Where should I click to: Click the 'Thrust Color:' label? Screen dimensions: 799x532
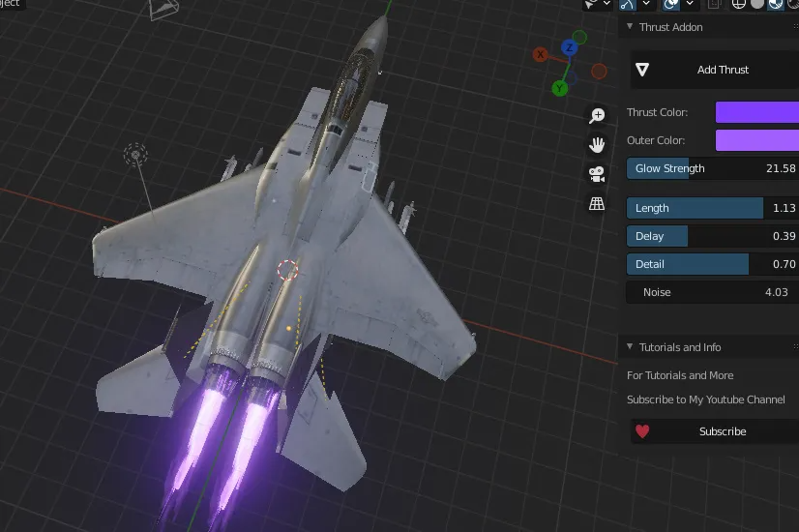[x=657, y=112]
